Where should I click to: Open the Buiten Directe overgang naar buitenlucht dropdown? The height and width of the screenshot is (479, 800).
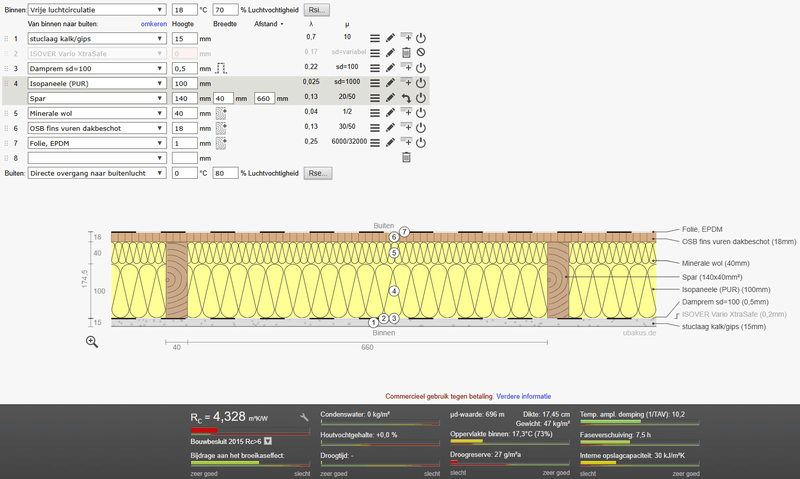tap(97, 173)
